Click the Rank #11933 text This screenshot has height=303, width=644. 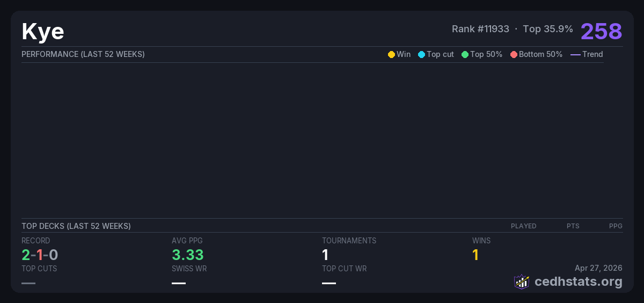pyautogui.click(x=480, y=29)
